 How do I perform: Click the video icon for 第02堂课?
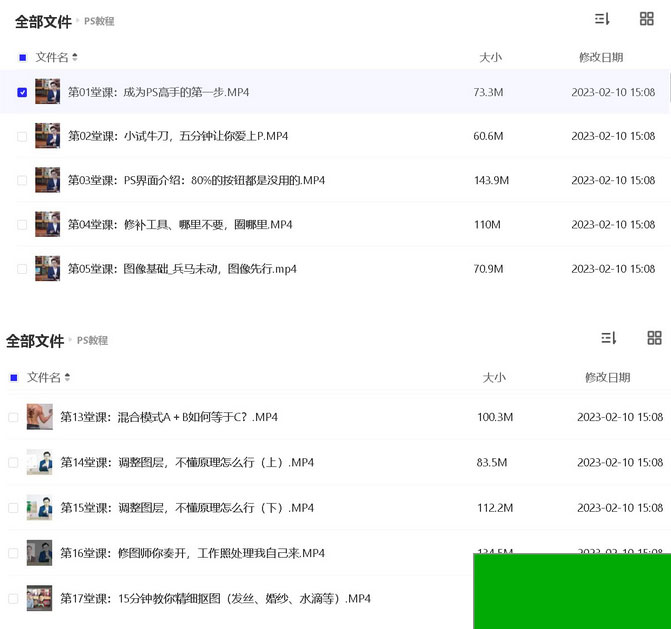click(x=47, y=136)
